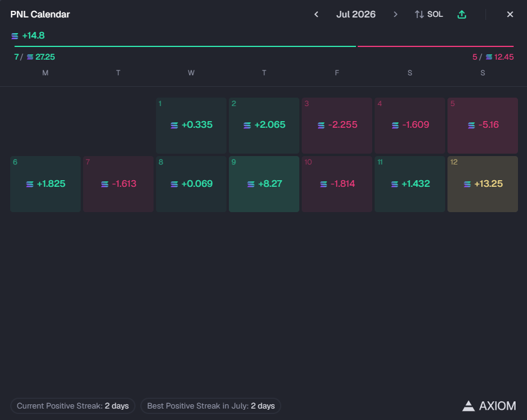Click the AXIOM logo
Image resolution: width=527 pixels, height=420 pixels.
[x=489, y=406]
